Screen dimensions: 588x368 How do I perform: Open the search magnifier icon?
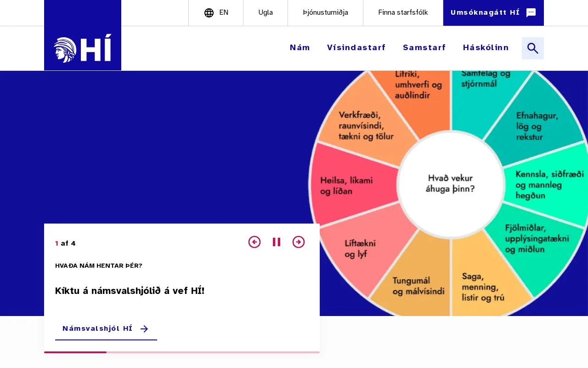pos(533,48)
